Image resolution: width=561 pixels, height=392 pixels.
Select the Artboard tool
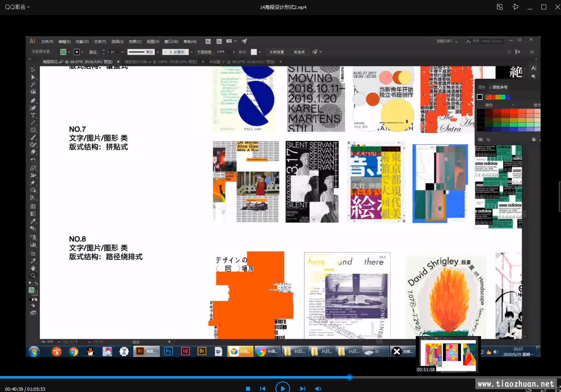tap(33, 253)
